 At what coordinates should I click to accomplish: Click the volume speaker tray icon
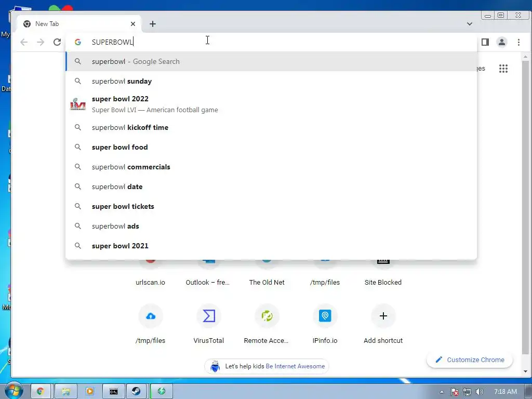tap(479, 392)
